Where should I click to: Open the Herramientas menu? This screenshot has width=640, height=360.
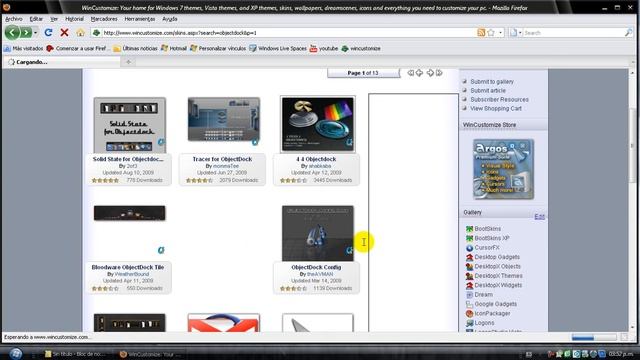click(x=140, y=19)
